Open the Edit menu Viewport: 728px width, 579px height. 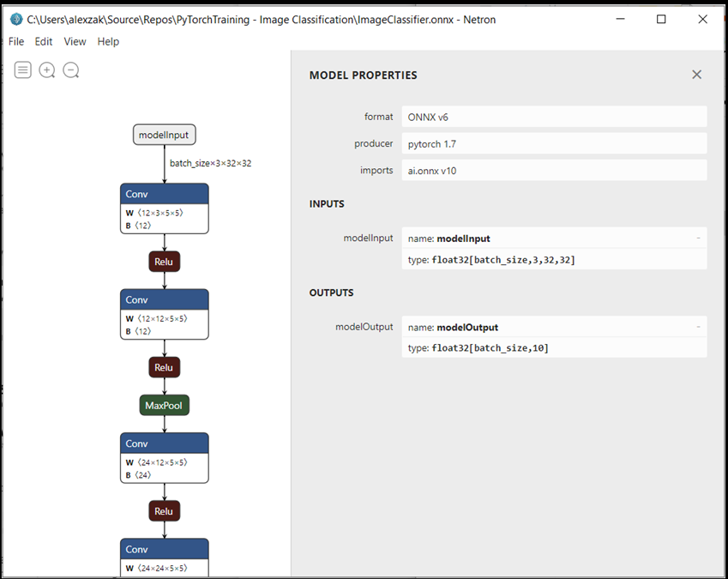[x=43, y=41]
